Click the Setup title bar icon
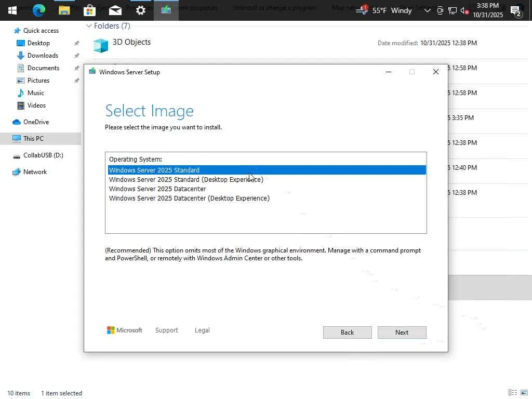532x399 pixels. click(92, 71)
